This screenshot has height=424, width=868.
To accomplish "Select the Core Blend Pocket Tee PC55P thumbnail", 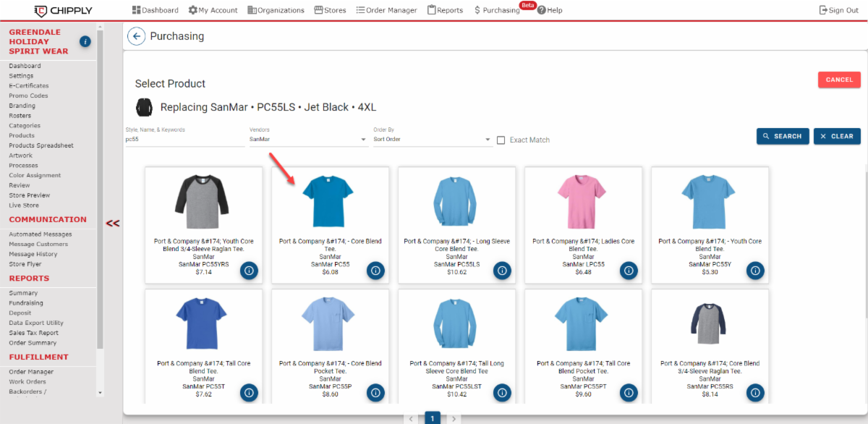I will [329, 326].
